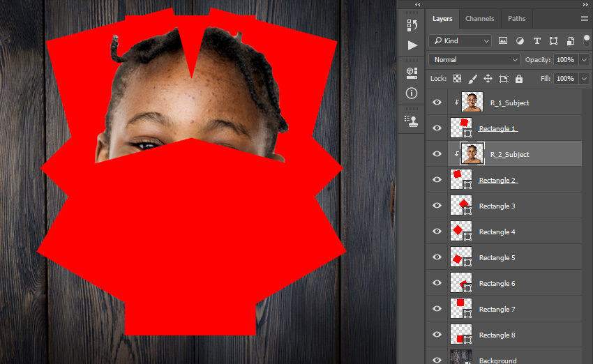Select the Rectangle 2 layer thumbnail
593x364 pixels.
pos(461,179)
